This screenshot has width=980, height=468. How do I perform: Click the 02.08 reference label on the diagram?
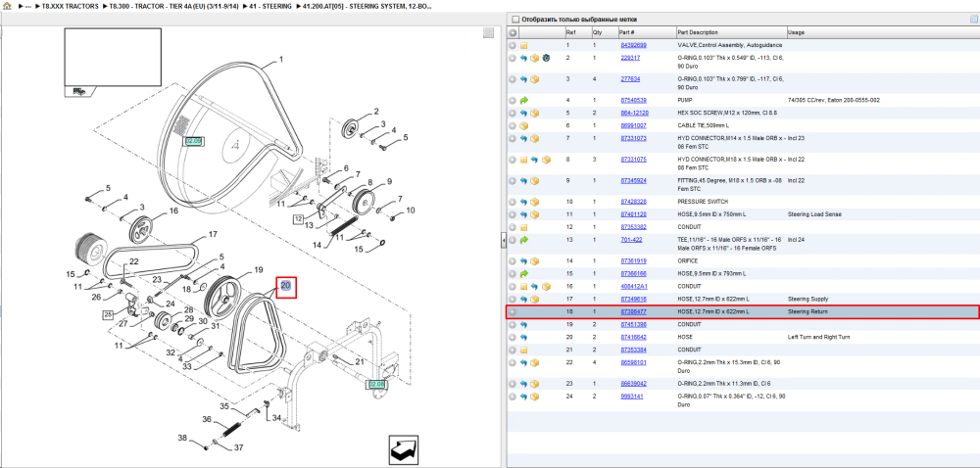[x=377, y=385]
